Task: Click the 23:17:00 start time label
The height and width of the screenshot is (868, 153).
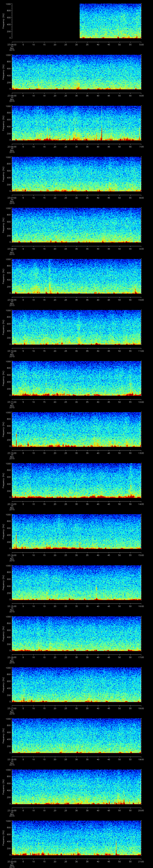Action: click(12, 708)
